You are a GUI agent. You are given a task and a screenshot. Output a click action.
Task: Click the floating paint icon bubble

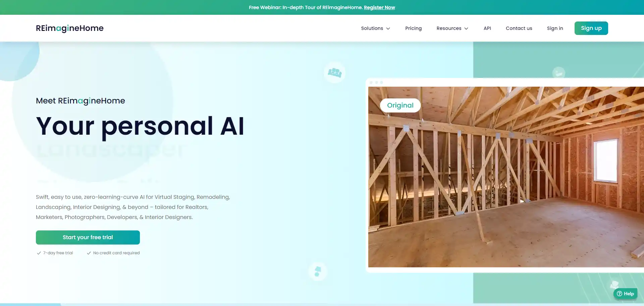pyautogui.click(x=318, y=271)
